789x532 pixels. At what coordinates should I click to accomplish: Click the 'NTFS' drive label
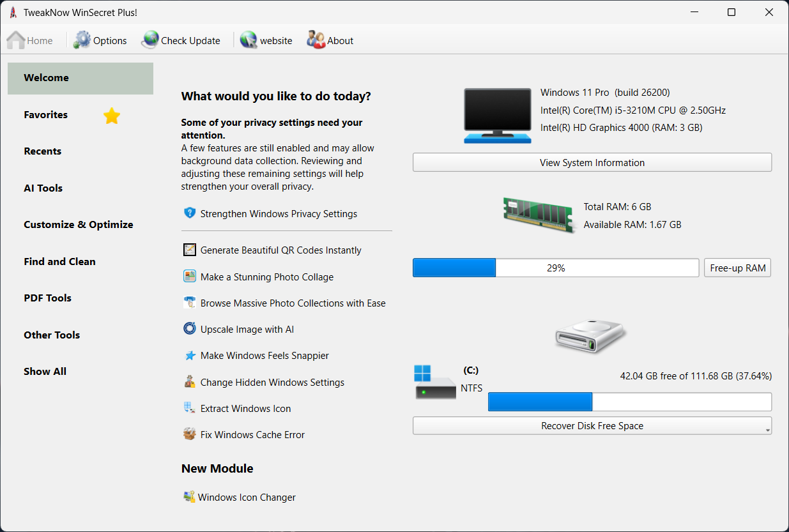tap(471, 388)
